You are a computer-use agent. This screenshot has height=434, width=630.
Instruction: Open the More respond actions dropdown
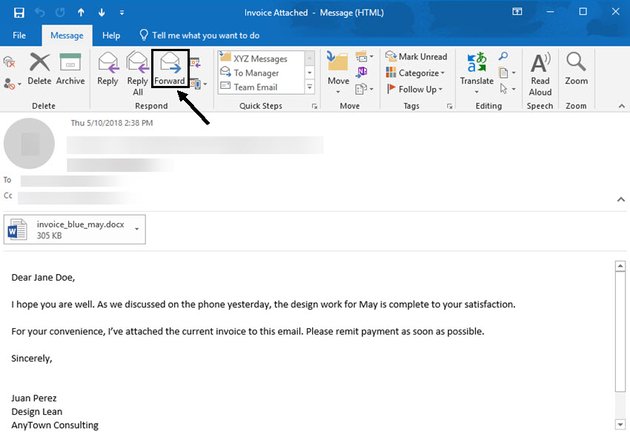[x=199, y=84]
